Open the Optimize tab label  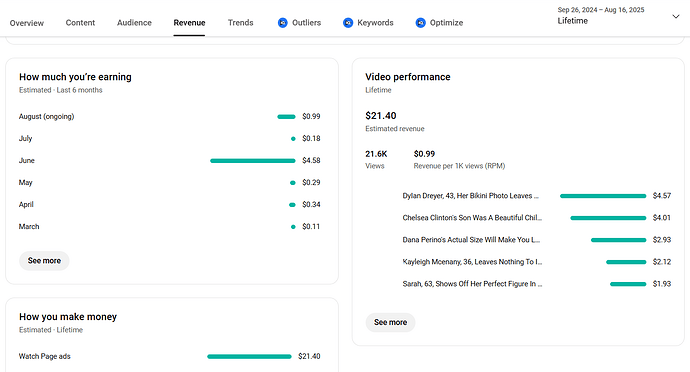click(x=446, y=22)
